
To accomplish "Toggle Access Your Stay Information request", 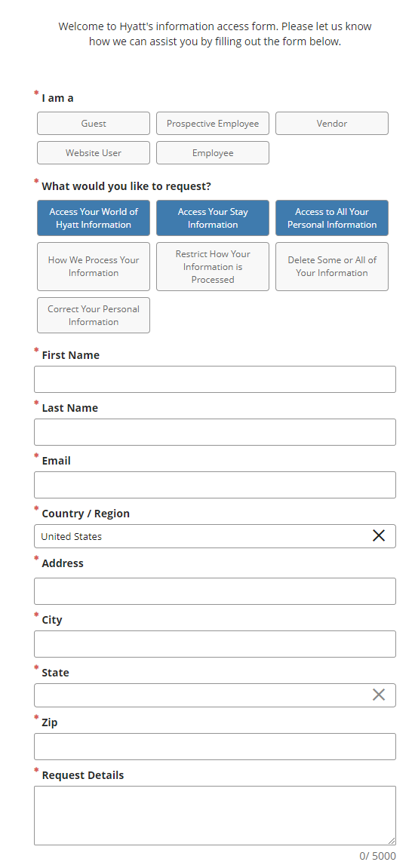I will tap(213, 218).
